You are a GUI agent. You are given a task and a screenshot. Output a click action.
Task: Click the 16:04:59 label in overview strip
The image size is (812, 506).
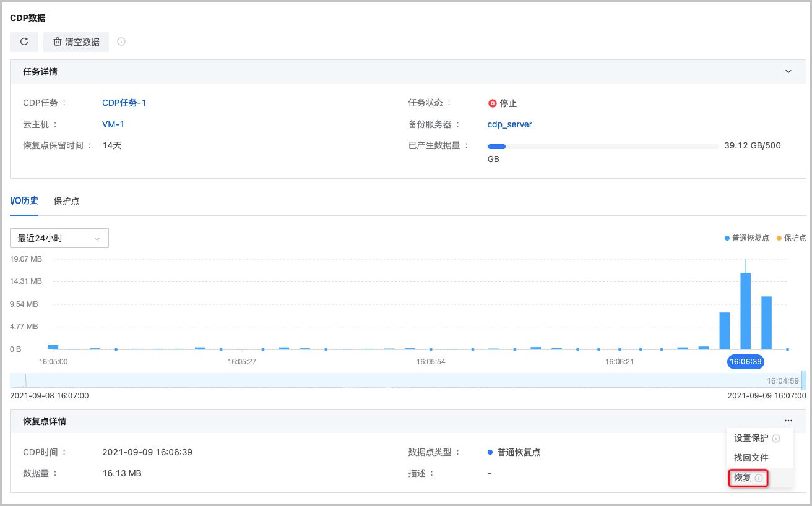[x=783, y=381]
